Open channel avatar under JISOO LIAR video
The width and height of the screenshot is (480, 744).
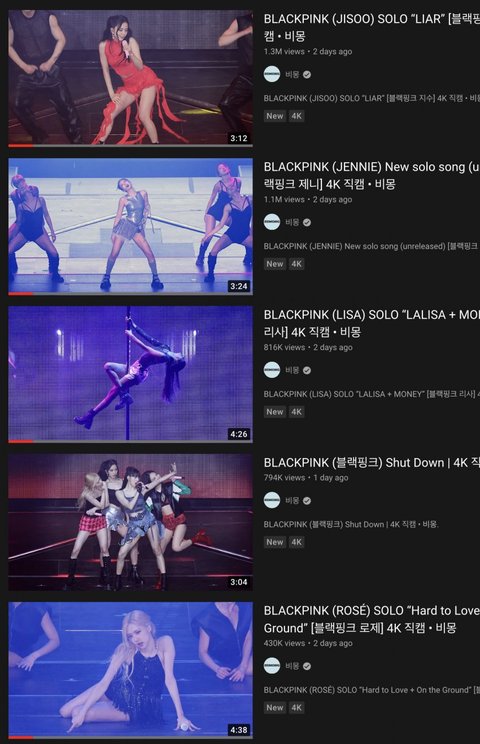click(x=272, y=74)
